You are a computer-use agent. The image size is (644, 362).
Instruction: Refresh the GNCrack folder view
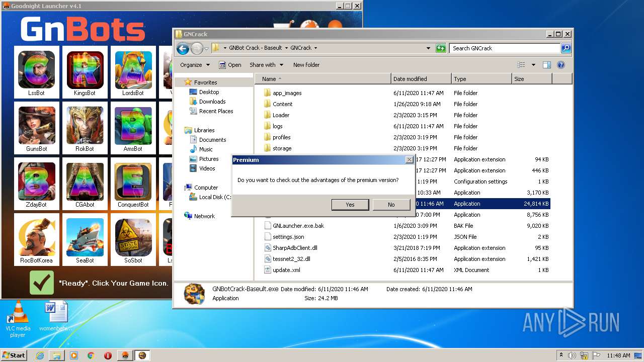(x=441, y=48)
